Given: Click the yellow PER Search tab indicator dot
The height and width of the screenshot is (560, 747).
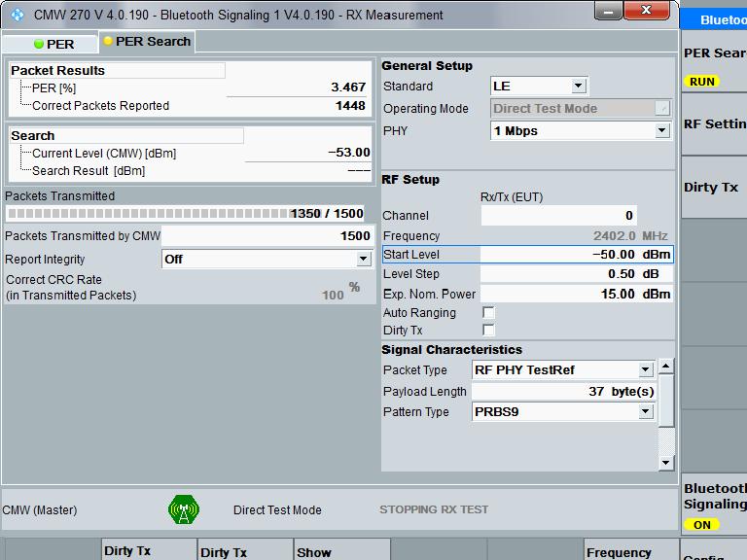Looking at the screenshot, I should click(x=108, y=41).
